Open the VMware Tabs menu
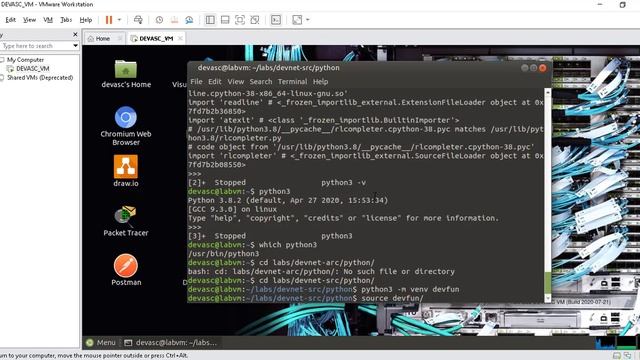 click(66, 20)
